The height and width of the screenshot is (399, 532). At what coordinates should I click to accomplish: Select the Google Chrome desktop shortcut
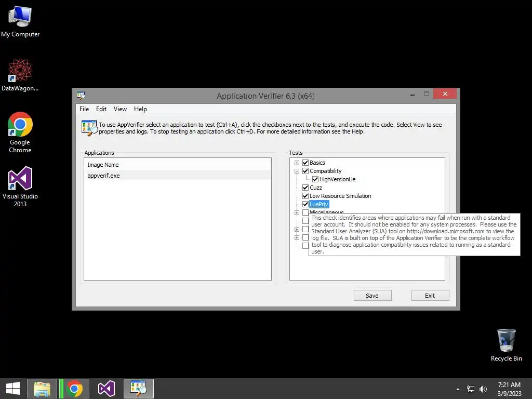pyautogui.click(x=20, y=132)
